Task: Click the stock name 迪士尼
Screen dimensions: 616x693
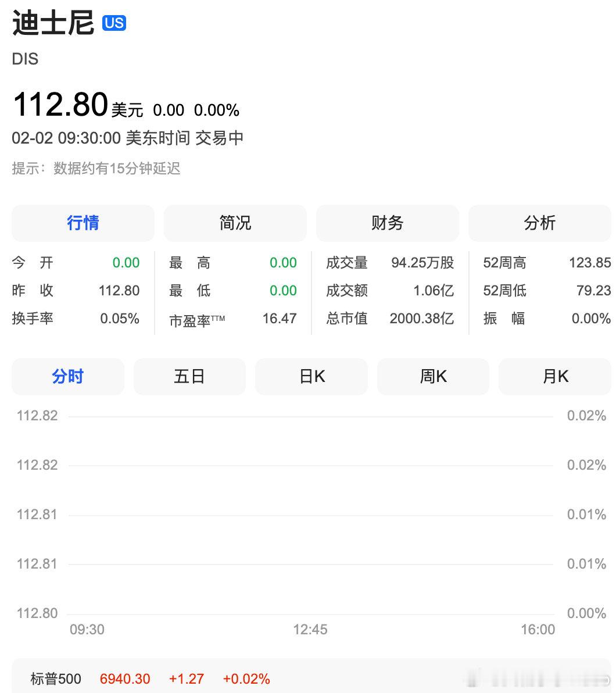Action: click(x=52, y=24)
